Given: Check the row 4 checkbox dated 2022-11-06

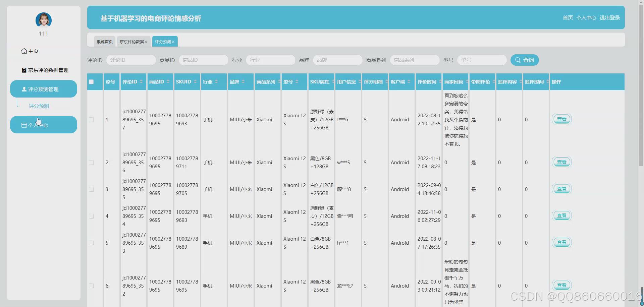Looking at the screenshot, I should pyautogui.click(x=91, y=216).
